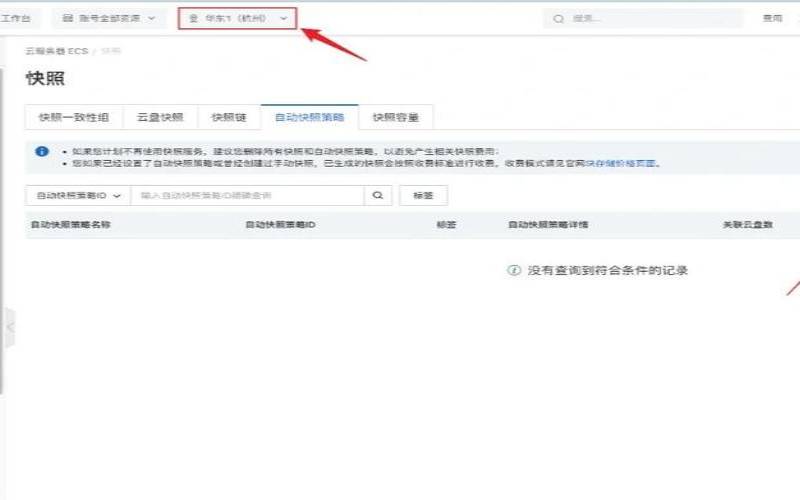Click the search magnifier icon in top bar
Viewport: 800px width, 500px height.
pyautogui.click(x=558, y=19)
